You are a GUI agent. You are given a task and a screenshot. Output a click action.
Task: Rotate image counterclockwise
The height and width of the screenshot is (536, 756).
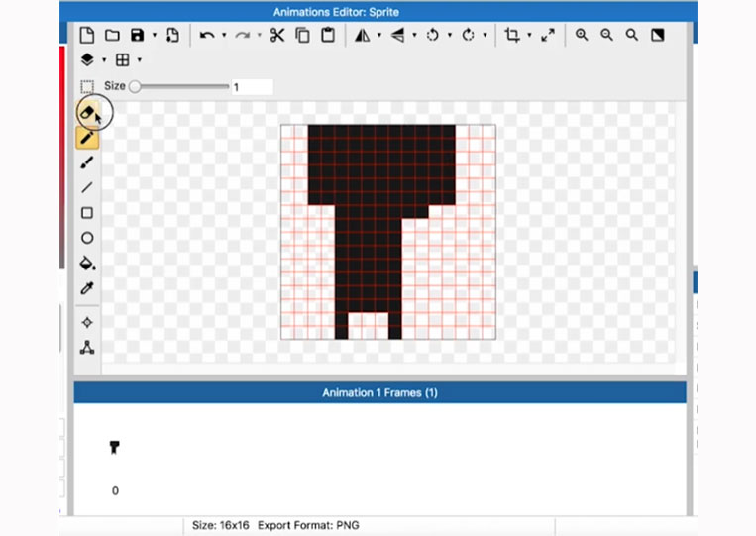click(432, 35)
